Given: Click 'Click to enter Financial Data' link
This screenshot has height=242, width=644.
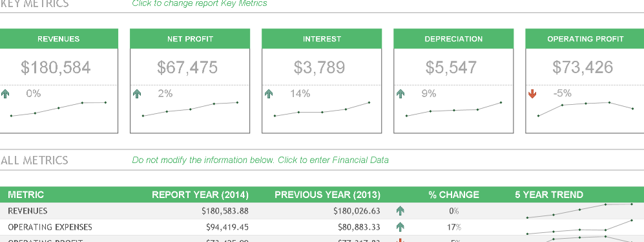Looking at the screenshot, I should point(333,160).
